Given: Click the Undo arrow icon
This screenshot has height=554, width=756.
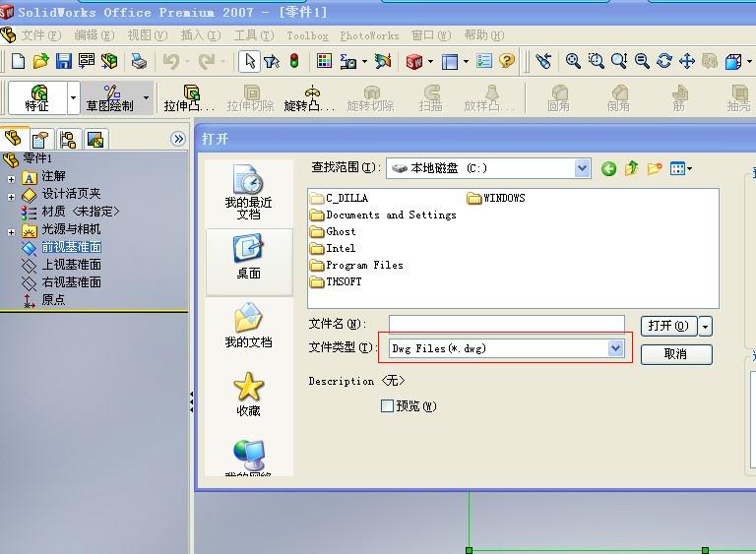Looking at the screenshot, I should coord(171,61).
